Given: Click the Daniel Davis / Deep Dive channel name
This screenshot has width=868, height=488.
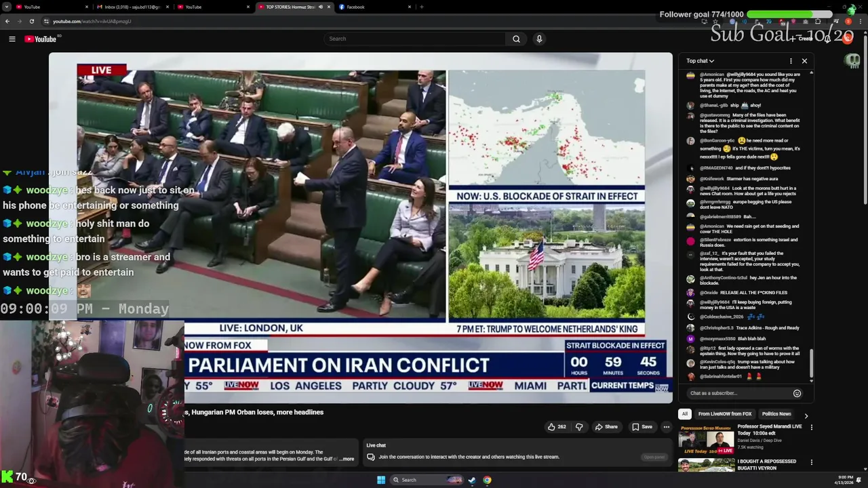Looking at the screenshot, I should point(759,440).
